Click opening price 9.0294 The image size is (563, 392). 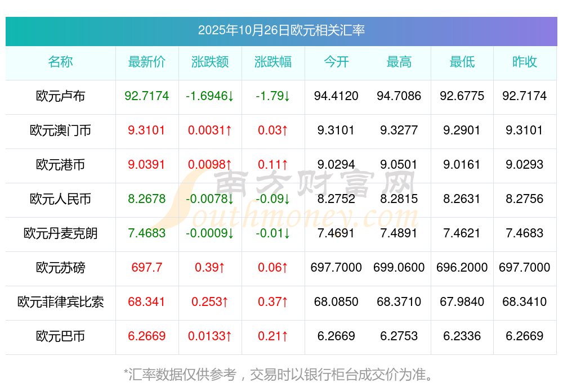[336, 165]
